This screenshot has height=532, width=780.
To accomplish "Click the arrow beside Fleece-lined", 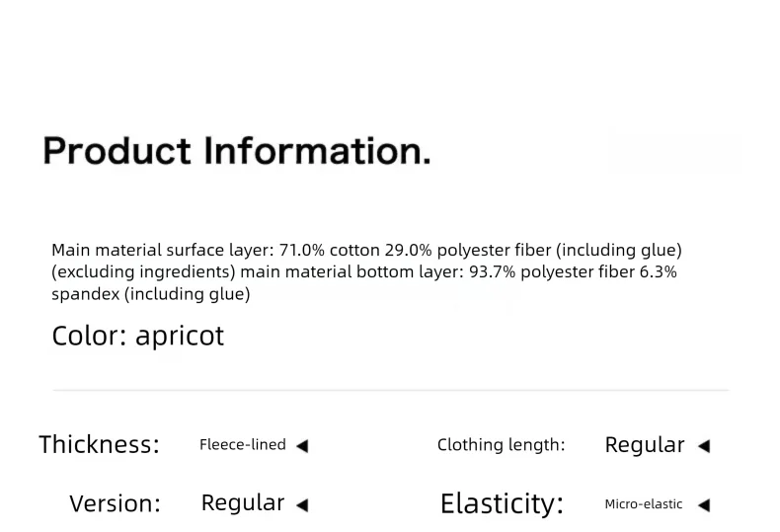I will [x=302, y=446].
